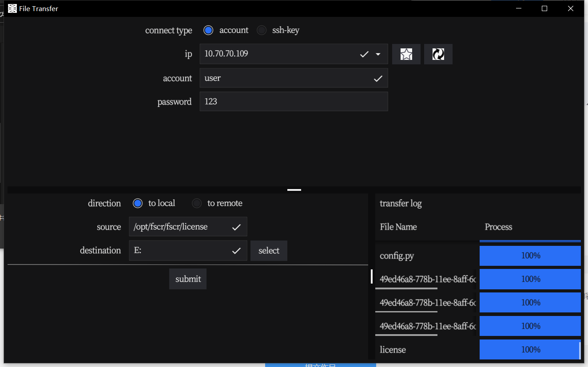Image resolution: width=588 pixels, height=367 pixels.
Task: Click the 'transfer log' panel title
Action: tap(401, 204)
